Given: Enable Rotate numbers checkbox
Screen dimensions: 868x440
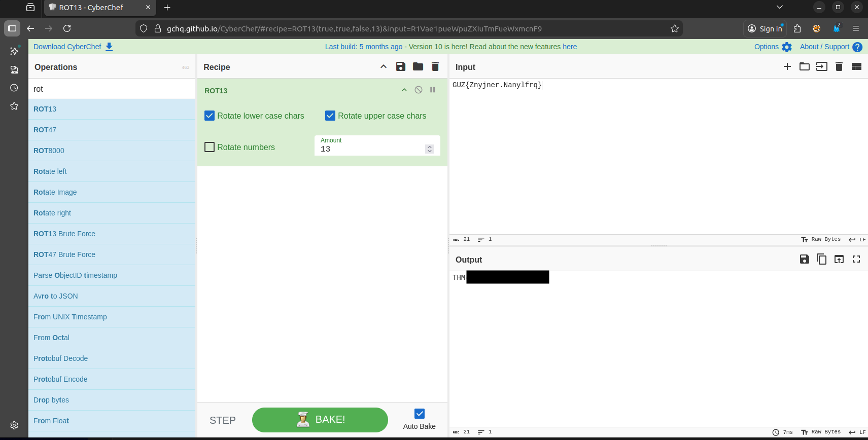Looking at the screenshot, I should [210, 147].
